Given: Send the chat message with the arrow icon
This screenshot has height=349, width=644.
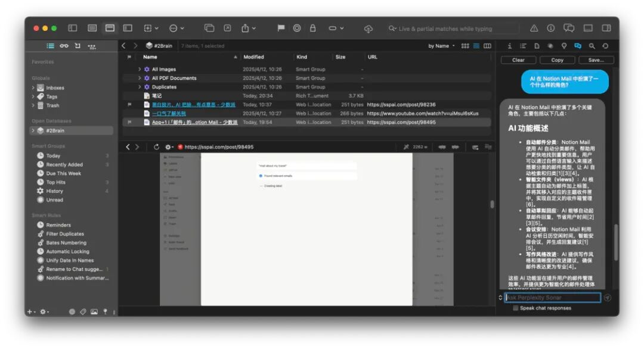Looking at the screenshot, I should [x=608, y=298].
